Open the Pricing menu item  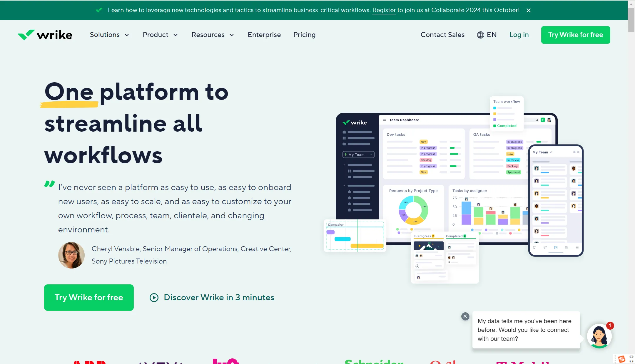click(304, 35)
